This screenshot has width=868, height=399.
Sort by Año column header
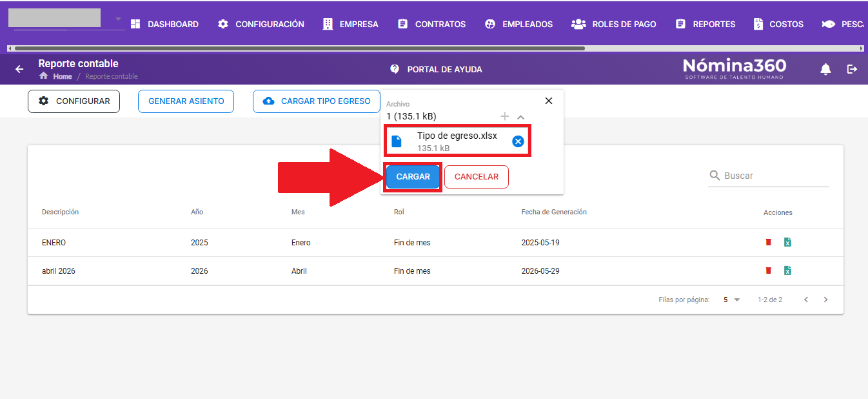(197, 212)
